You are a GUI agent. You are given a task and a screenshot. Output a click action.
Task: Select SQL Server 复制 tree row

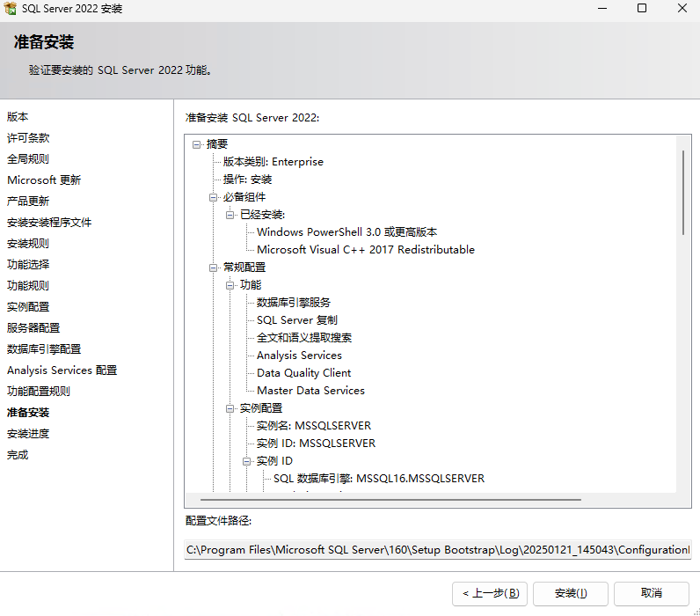point(297,319)
